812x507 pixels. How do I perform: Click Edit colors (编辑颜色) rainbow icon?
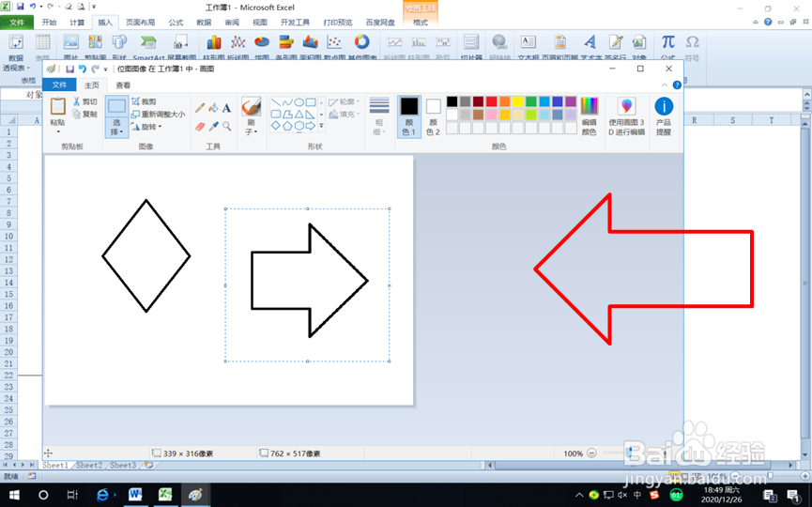tap(590, 116)
